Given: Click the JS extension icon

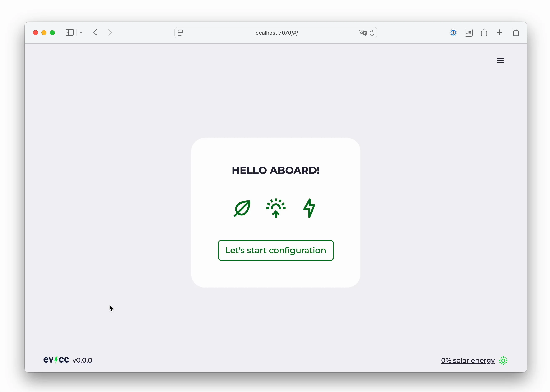Looking at the screenshot, I should pos(469,33).
